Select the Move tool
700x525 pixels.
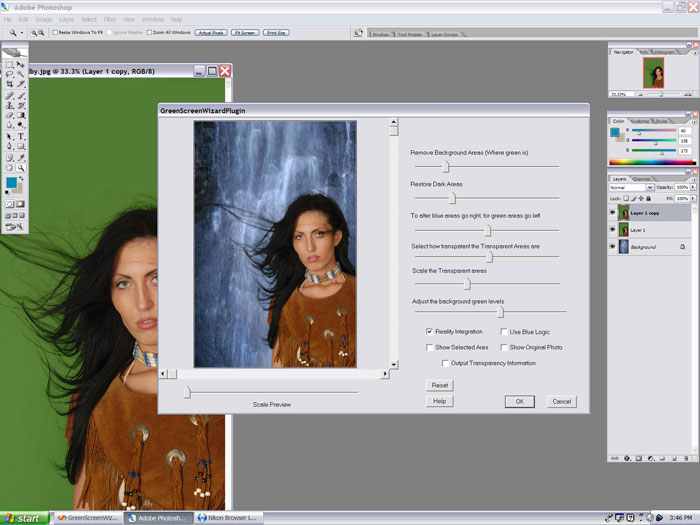(21, 65)
